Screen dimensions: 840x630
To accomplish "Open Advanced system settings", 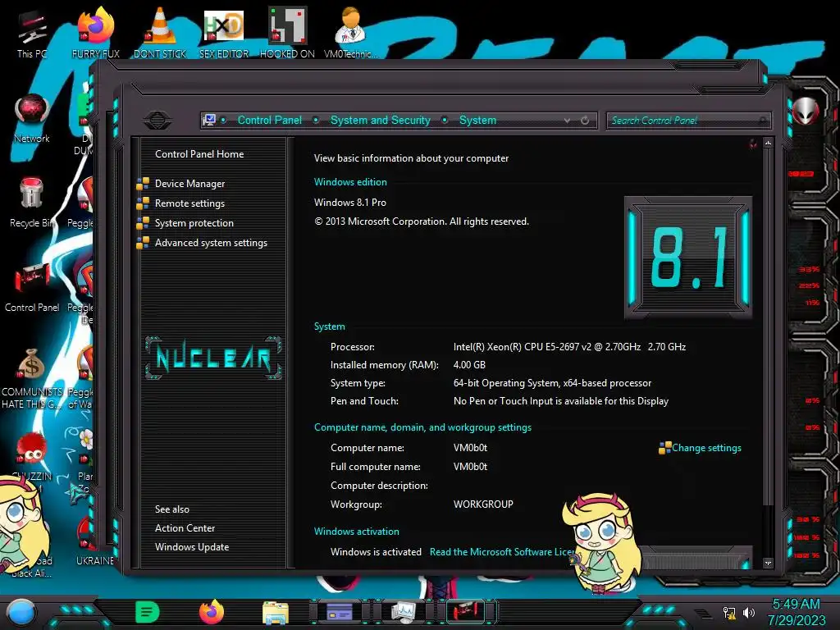I will [211, 243].
